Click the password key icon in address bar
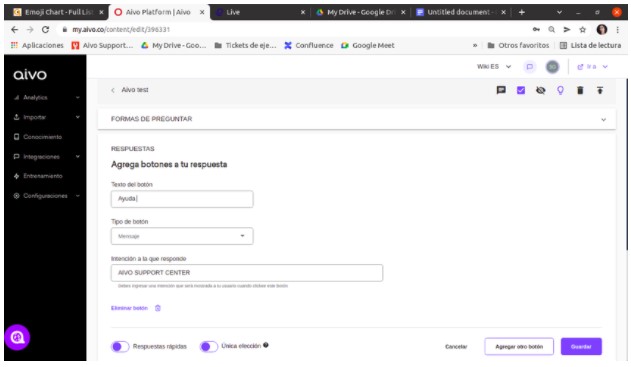 pos(536,29)
